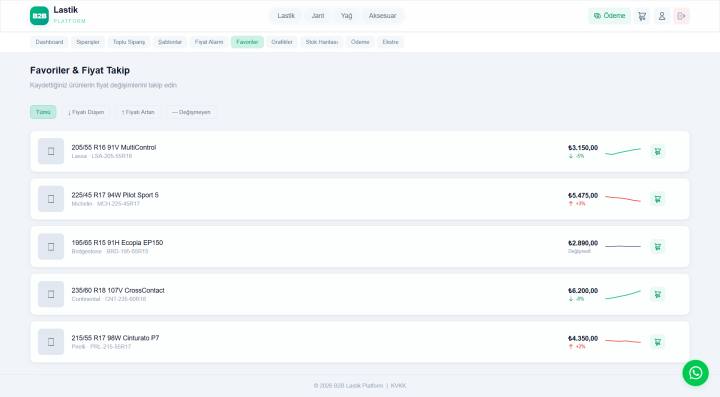Open the Toplu Sipariş tab

(x=129, y=42)
